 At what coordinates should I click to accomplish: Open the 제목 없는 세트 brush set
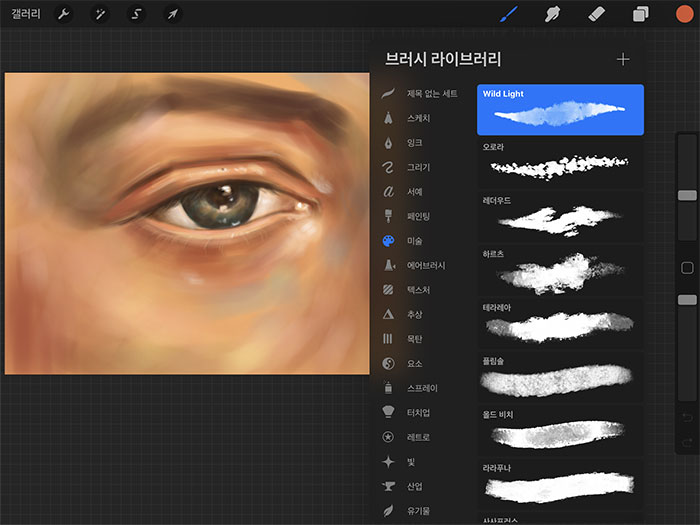[420, 93]
